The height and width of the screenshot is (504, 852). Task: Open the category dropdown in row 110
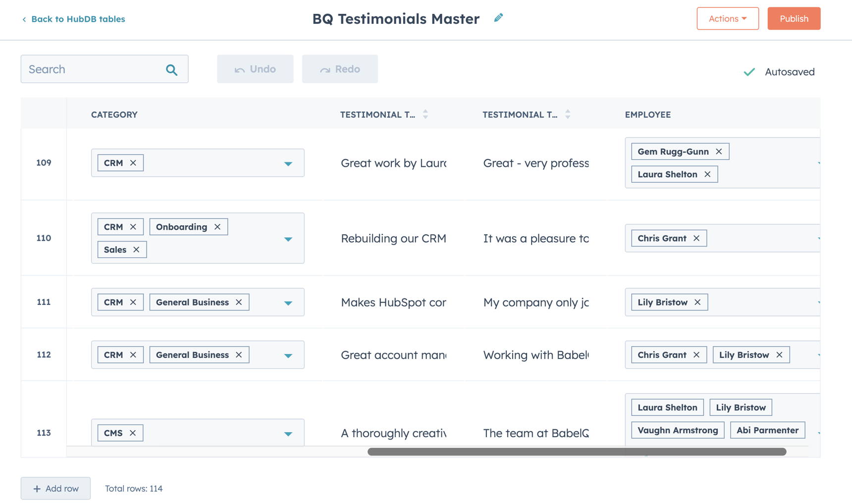(288, 238)
